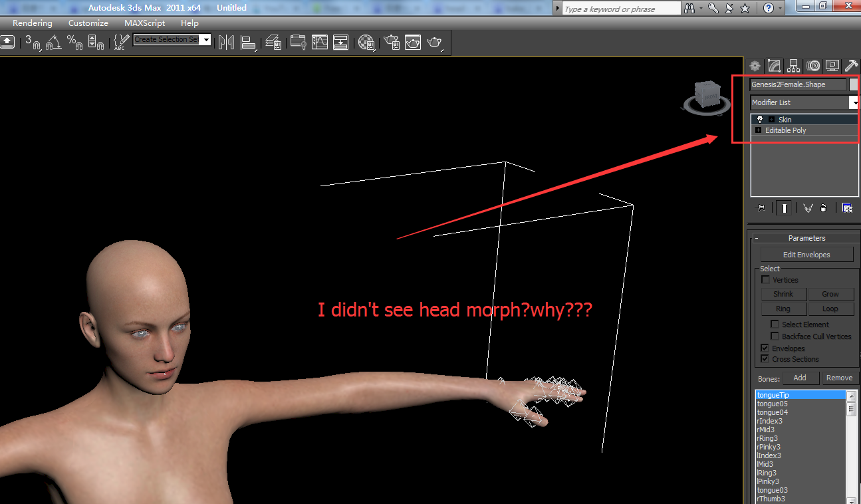Image resolution: width=861 pixels, height=504 pixels.
Task: Switch to the Hierarchy panel tab
Action: [x=793, y=65]
